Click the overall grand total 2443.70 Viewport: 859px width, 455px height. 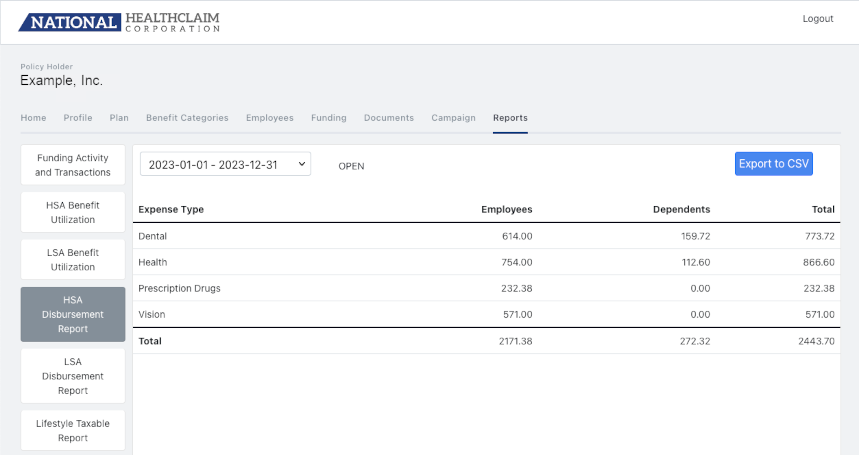tap(816, 341)
